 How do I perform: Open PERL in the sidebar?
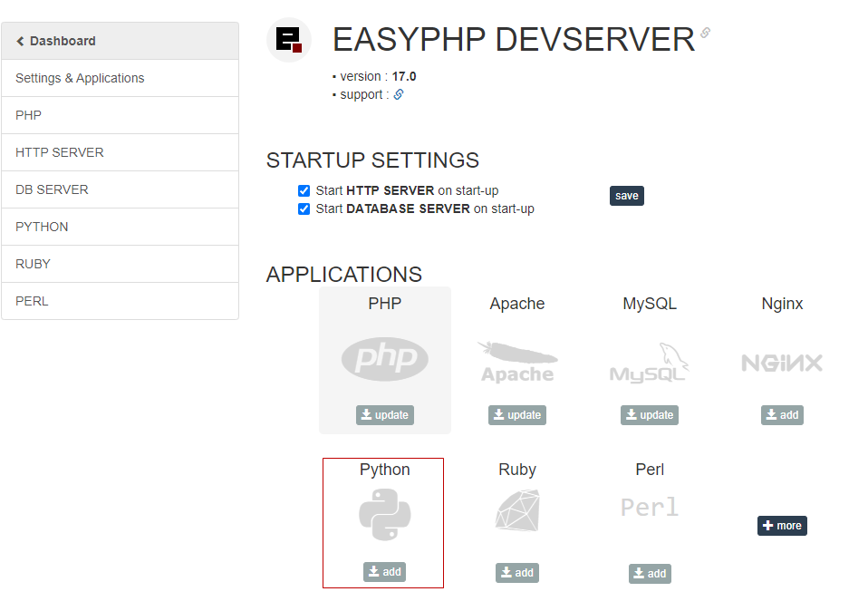[x=121, y=301]
